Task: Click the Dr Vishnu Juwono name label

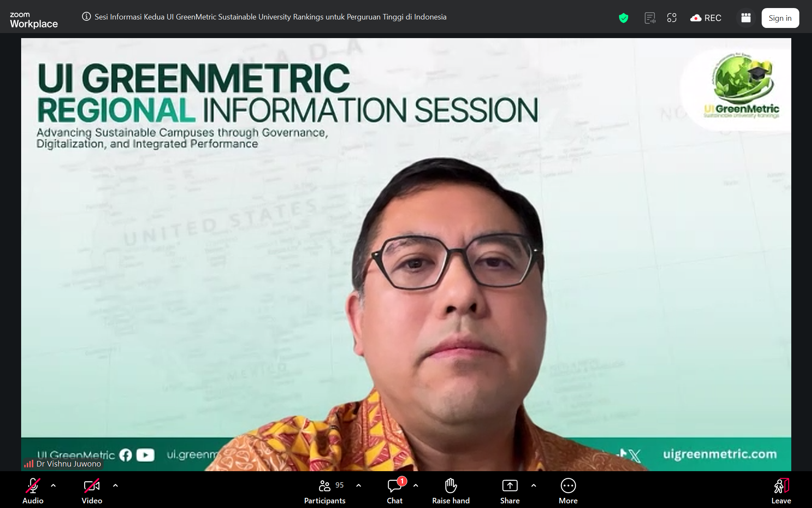Action: 69,464
